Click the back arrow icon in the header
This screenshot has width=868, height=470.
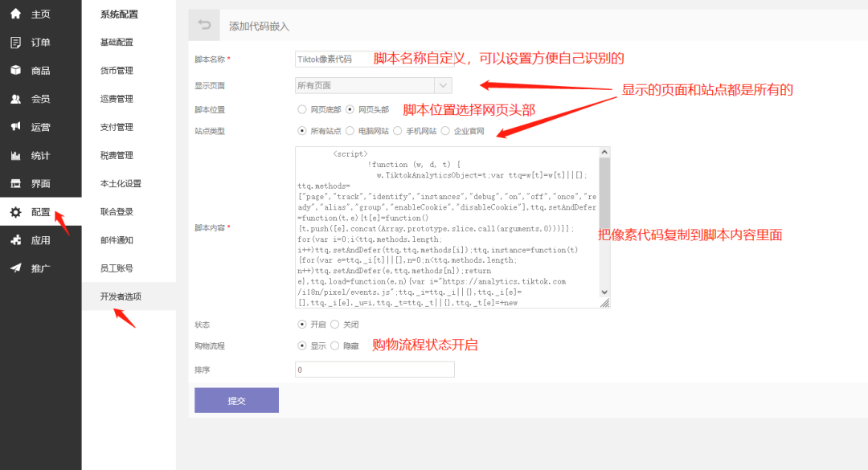coord(204,25)
